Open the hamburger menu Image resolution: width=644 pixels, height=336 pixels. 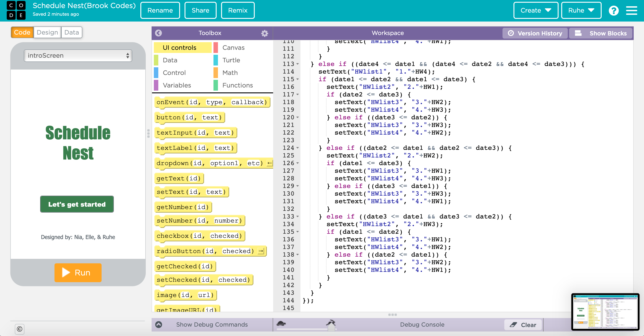(x=631, y=11)
